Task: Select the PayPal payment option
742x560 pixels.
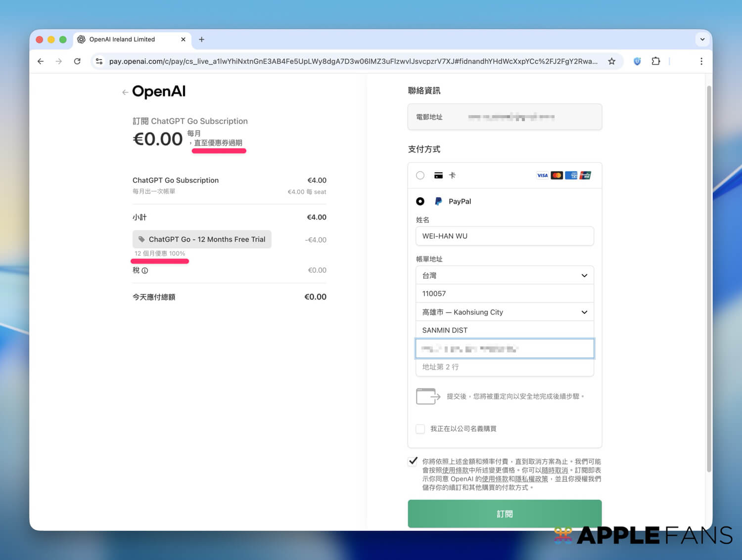Action: point(420,201)
